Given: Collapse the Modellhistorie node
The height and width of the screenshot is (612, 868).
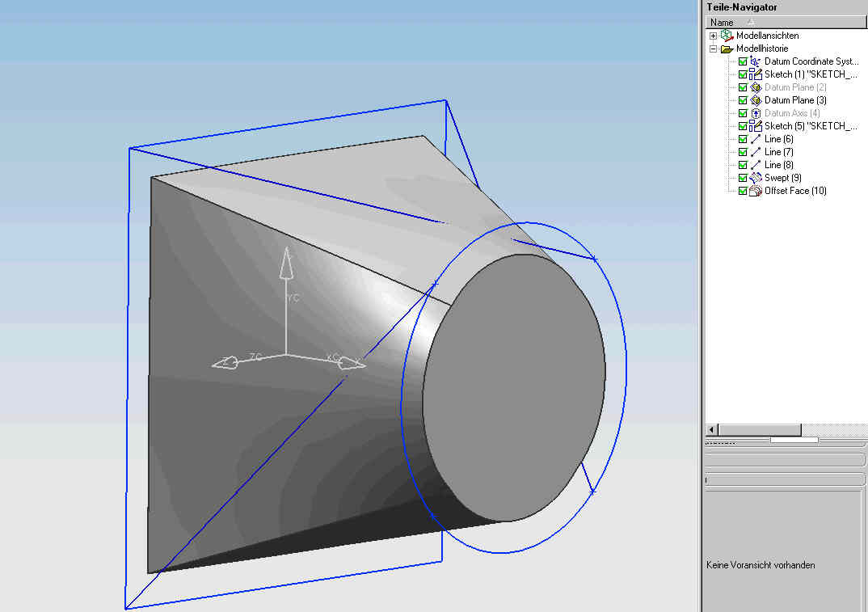Looking at the screenshot, I should (712, 48).
